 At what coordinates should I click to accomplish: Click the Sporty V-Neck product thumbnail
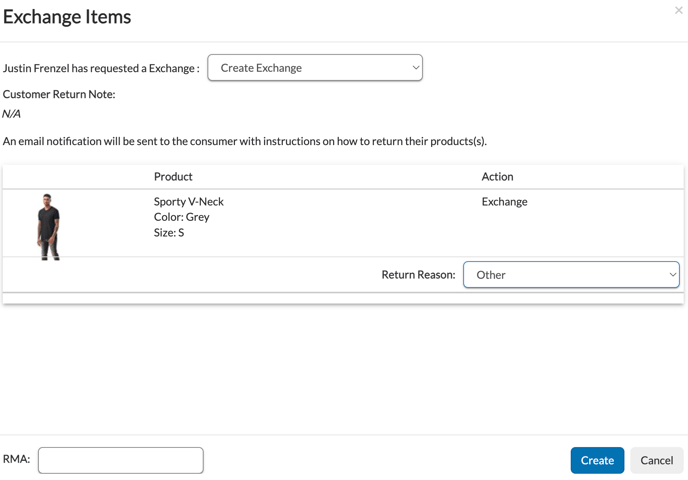[48, 226]
